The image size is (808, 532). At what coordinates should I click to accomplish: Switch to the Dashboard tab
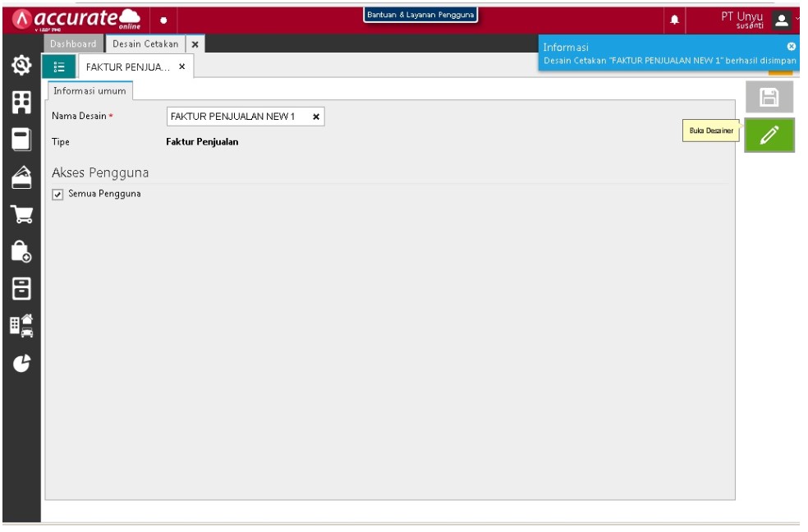click(x=72, y=43)
